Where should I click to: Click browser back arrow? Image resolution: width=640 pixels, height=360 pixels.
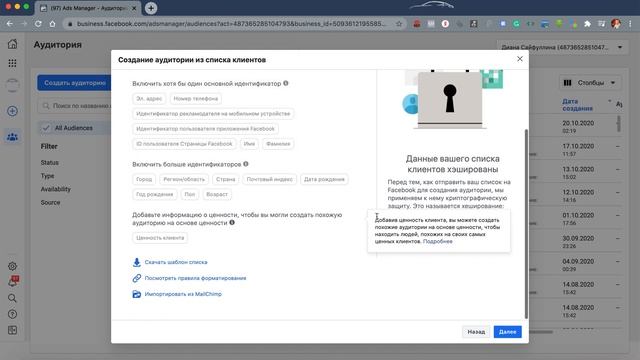pyautogui.click(x=9, y=24)
